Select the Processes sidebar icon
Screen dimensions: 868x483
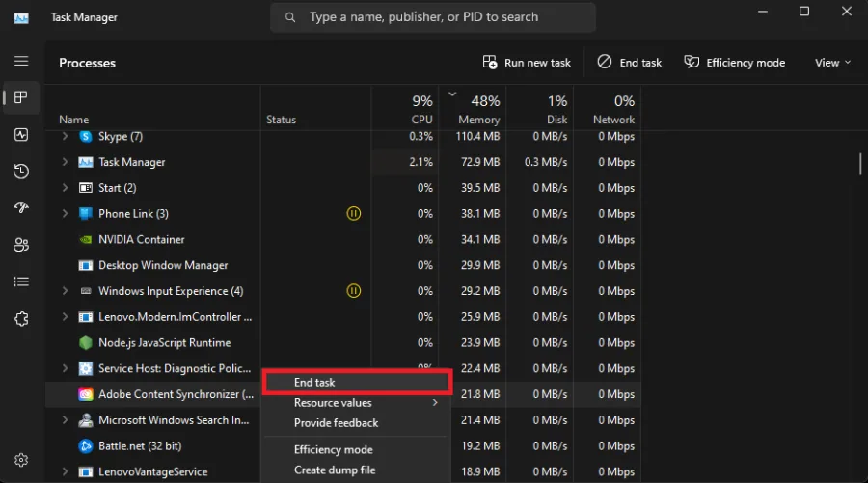pyautogui.click(x=21, y=98)
